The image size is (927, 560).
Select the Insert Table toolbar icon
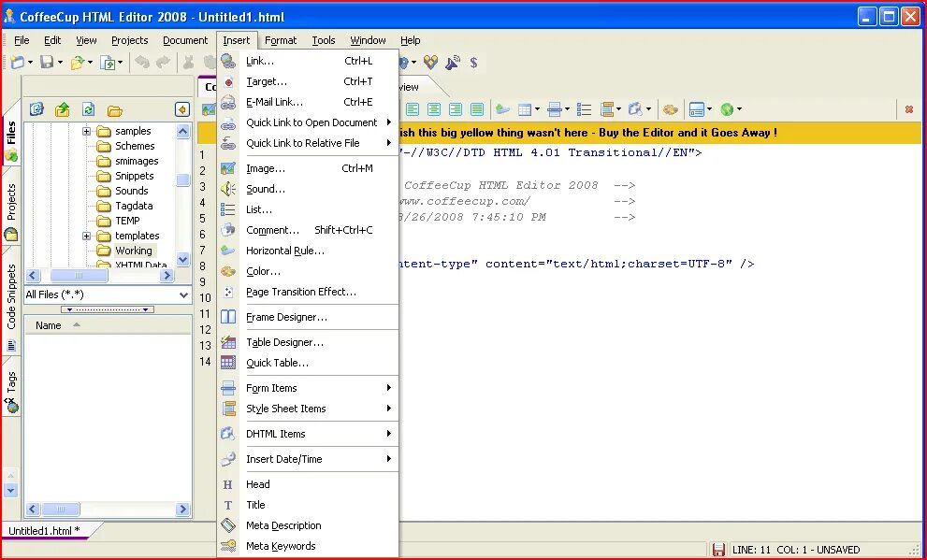tap(524, 108)
